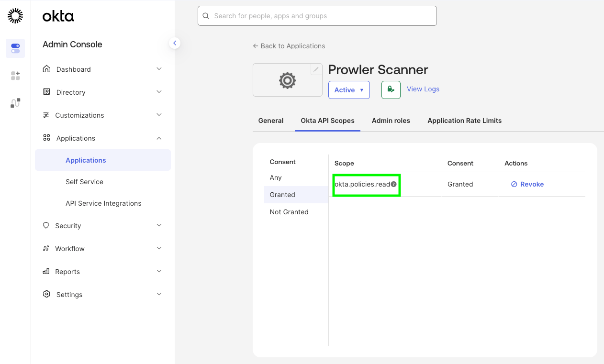604x364 pixels.
Task: Click the Actions column header
Action: point(516,163)
